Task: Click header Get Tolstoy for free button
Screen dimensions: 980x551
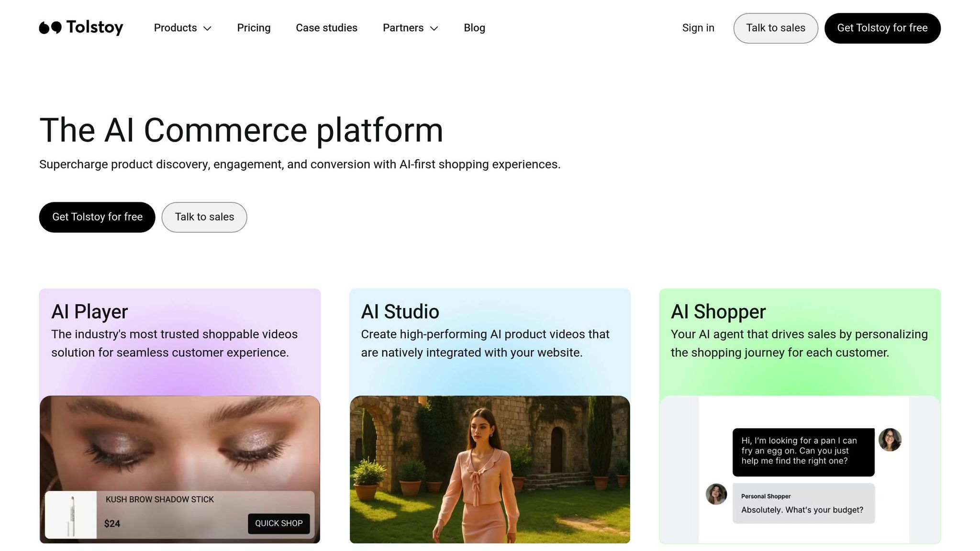Action: pos(882,28)
